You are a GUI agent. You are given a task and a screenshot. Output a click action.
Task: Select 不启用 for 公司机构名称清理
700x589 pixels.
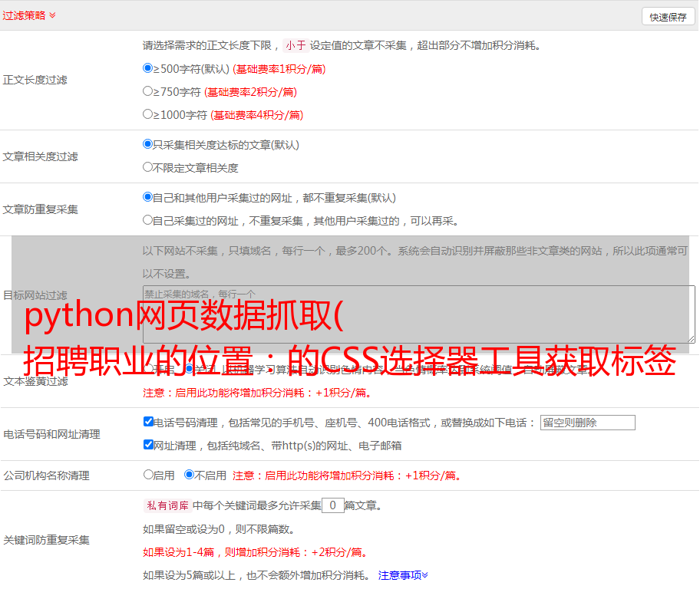(190, 474)
